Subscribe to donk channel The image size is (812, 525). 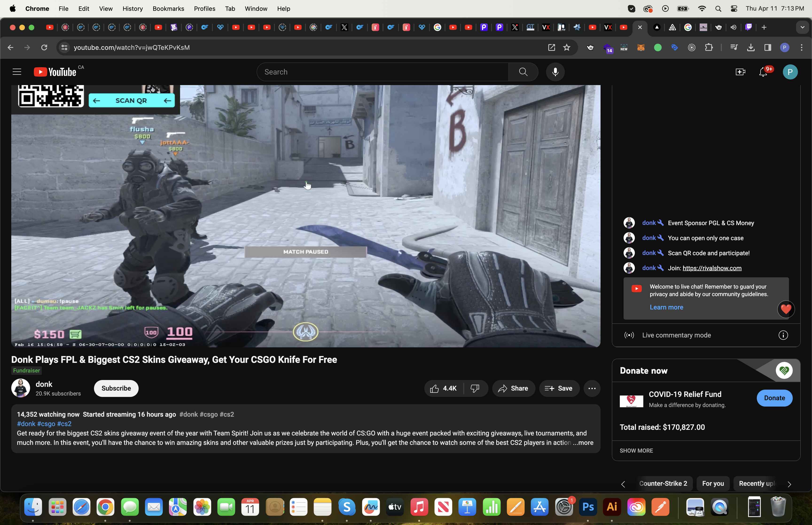click(x=116, y=388)
